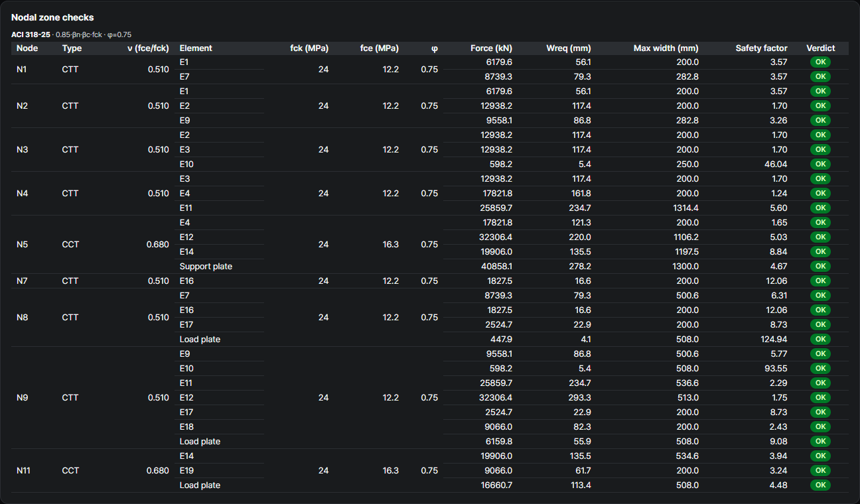Click the max width value '1197.5'
This screenshot has height=504, width=860.
[685, 251]
